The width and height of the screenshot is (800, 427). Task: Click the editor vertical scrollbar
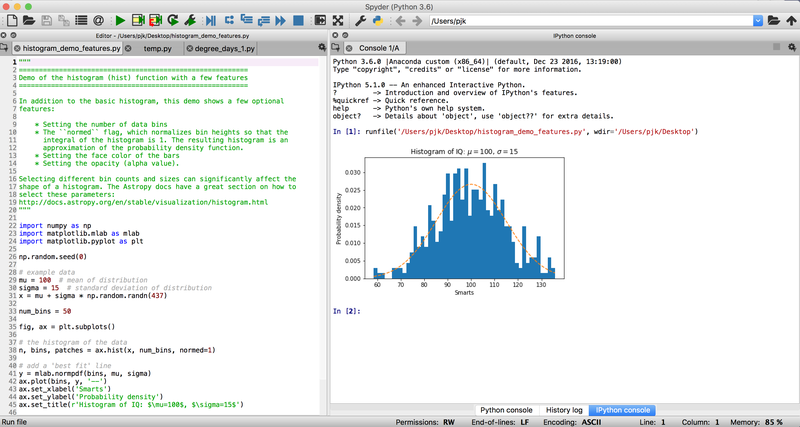[x=322, y=235]
